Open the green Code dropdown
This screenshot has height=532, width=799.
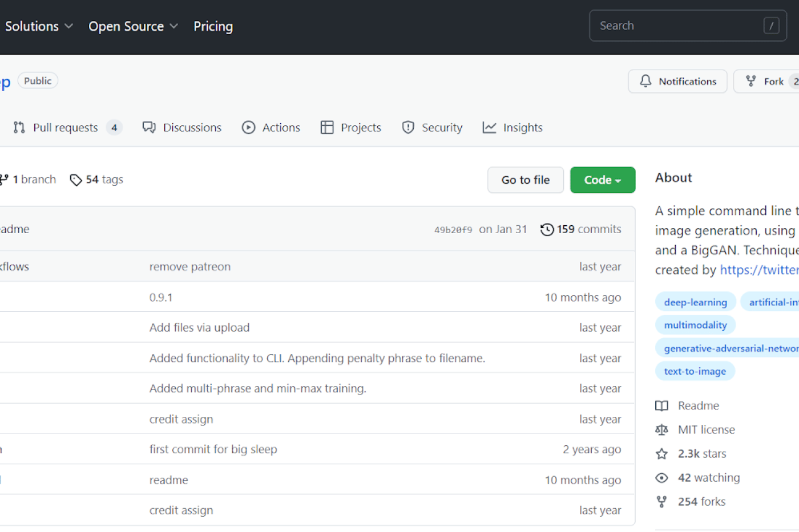pyautogui.click(x=602, y=180)
